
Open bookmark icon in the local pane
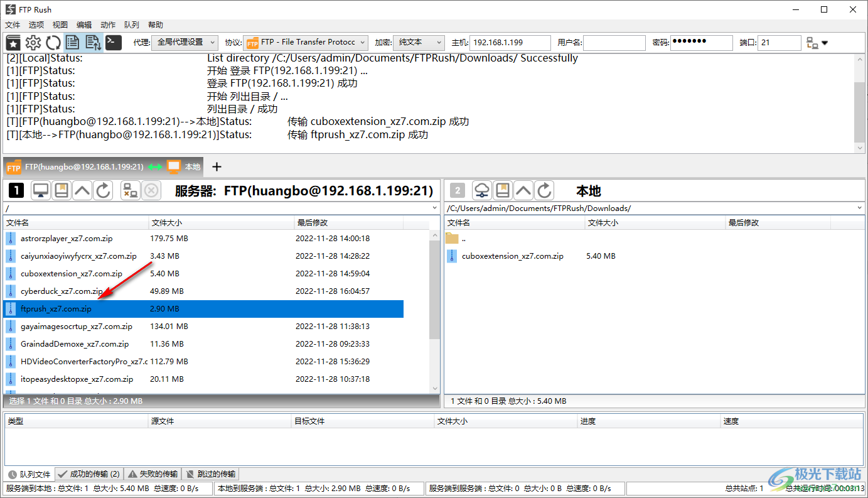503,190
